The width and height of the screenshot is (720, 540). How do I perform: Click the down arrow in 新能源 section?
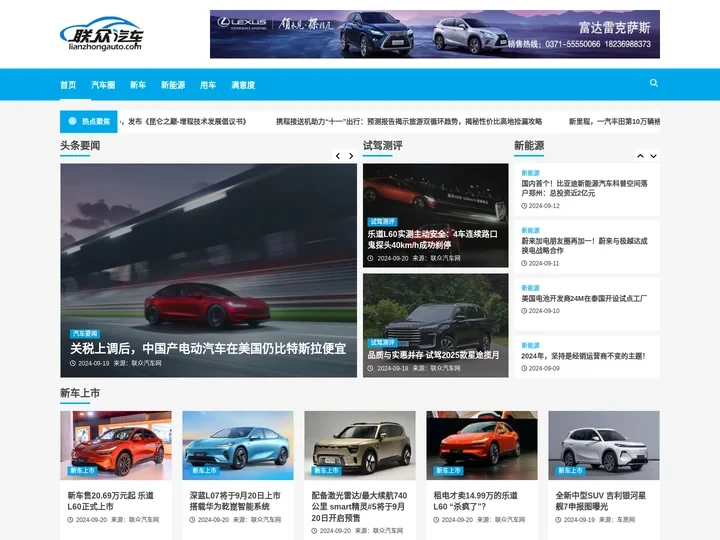tap(653, 156)
